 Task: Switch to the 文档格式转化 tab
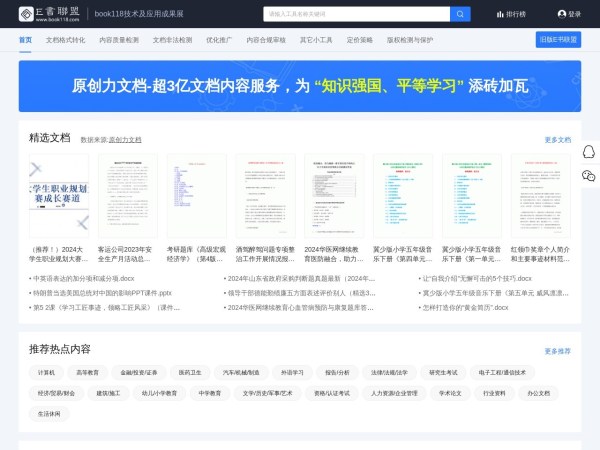pyautogui.click(x=65, y=40)
